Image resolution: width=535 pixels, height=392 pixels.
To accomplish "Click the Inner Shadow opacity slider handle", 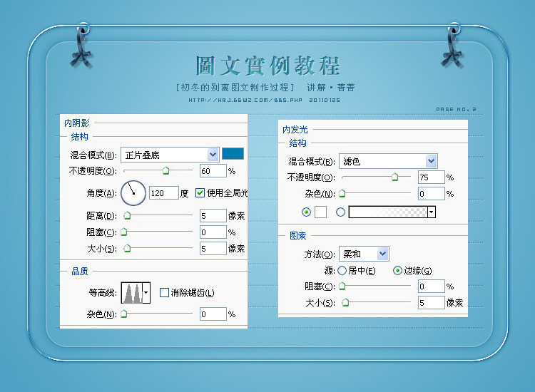I will (x=165, y=170).
